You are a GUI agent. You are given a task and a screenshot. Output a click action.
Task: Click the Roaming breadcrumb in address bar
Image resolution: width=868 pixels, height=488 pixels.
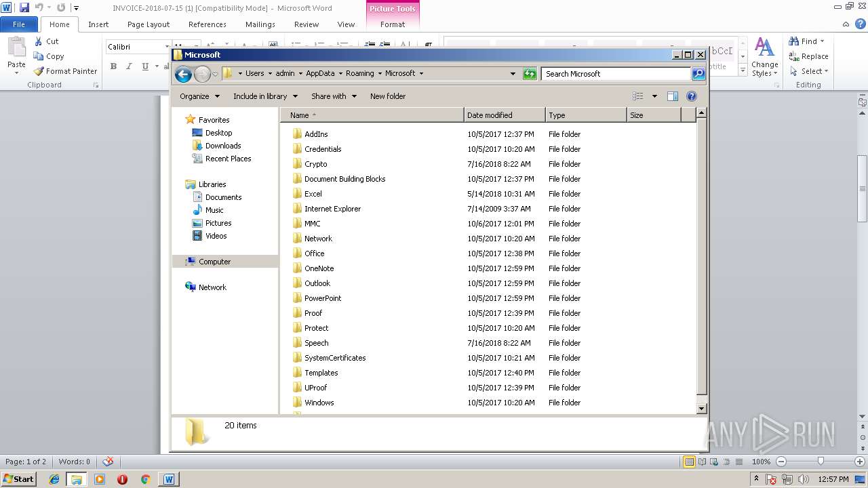[360, 74]
